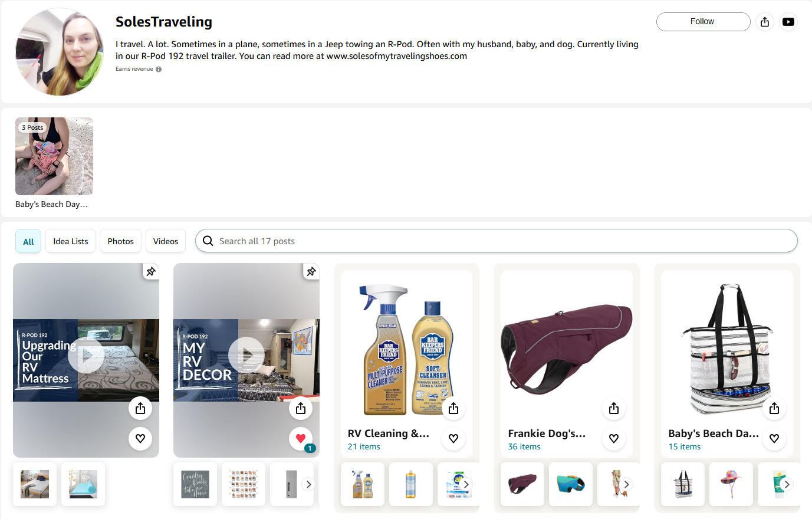Show more RV Cleaning product thumbnails
The width and height of the screenshot is (812, 519).
(466, 484)
